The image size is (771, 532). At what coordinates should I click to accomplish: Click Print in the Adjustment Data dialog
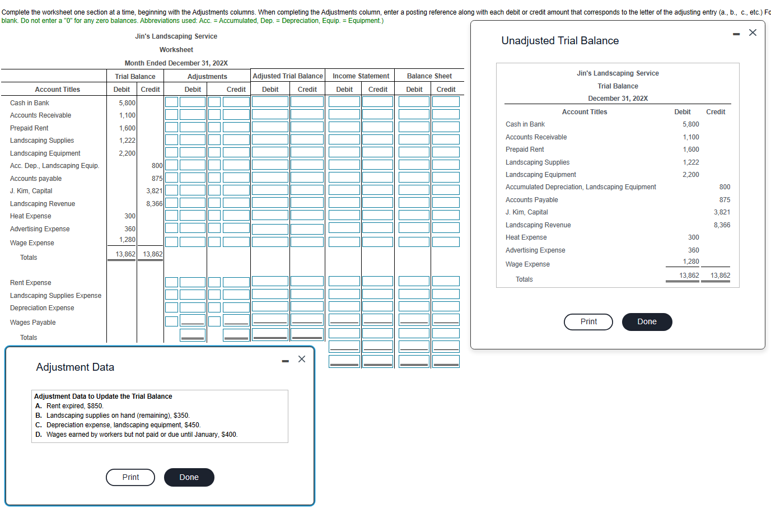130,477
